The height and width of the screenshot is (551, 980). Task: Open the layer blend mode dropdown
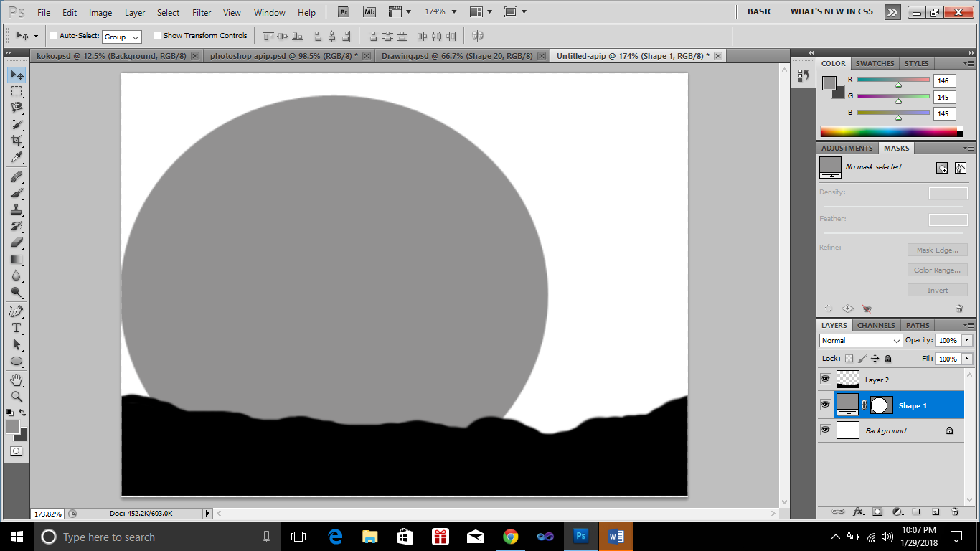click(860, 340)
